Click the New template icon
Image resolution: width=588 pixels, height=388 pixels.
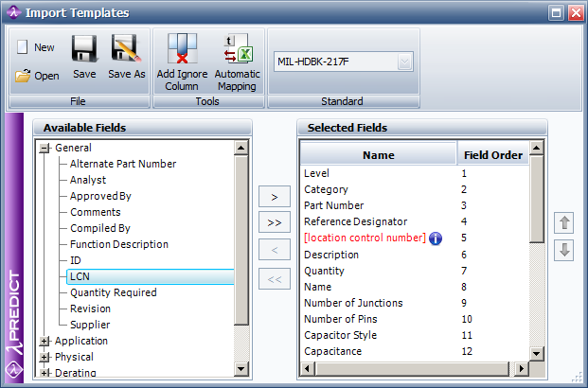[x=23, y=46]
